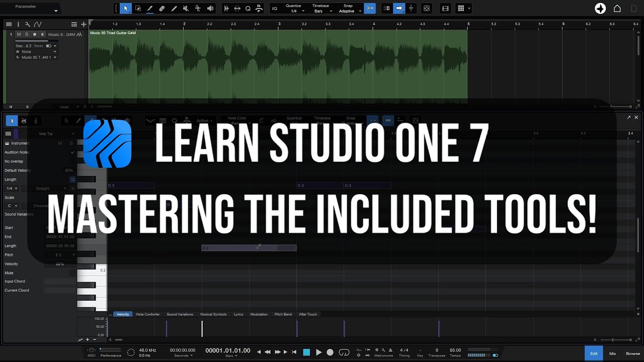Switch the editor to score view

(36, 121)
